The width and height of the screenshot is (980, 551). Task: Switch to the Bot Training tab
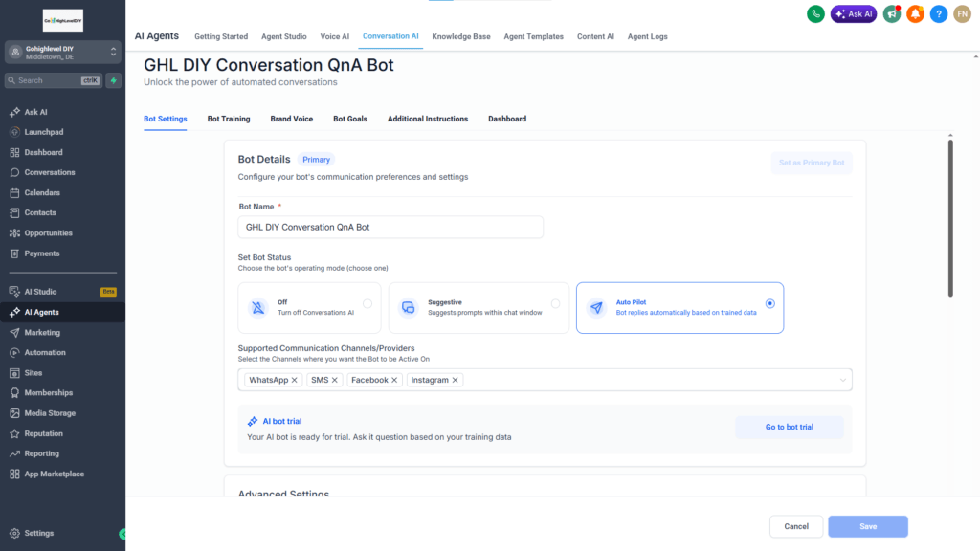229,119
